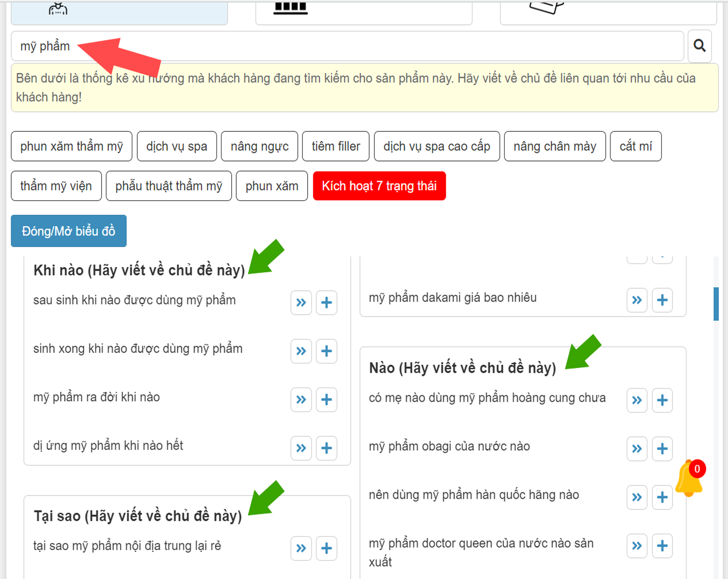Add 'nên dùng mỹ phẩm hàn quốc hãng nào' with plus
This screenshot has height=579, width=728.
[x=662, y=498]
